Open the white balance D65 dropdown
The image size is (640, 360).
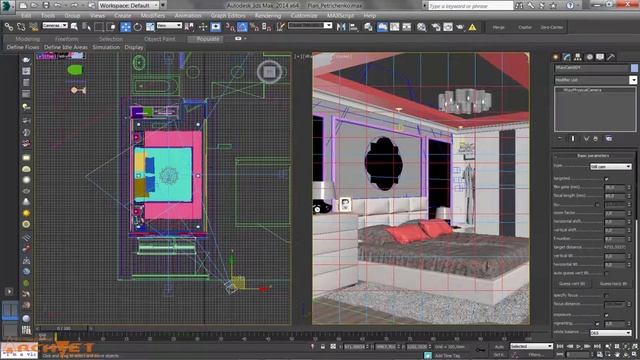coord(611,333)
